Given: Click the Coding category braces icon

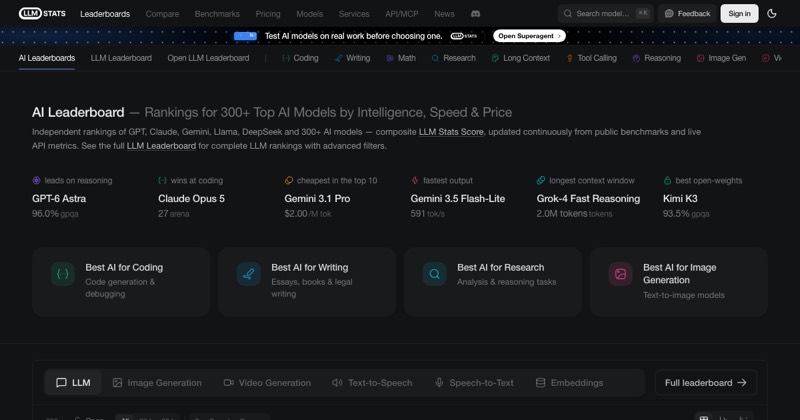Looking at the screenshot, I should click(286, 58).
